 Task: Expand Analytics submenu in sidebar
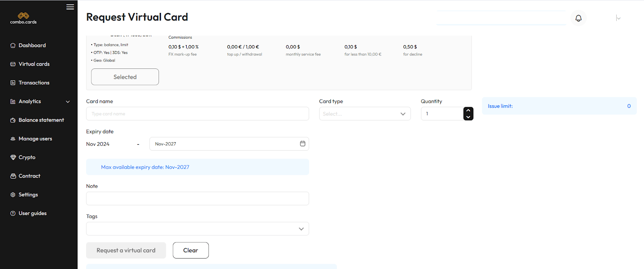click(x=68, y=101)
